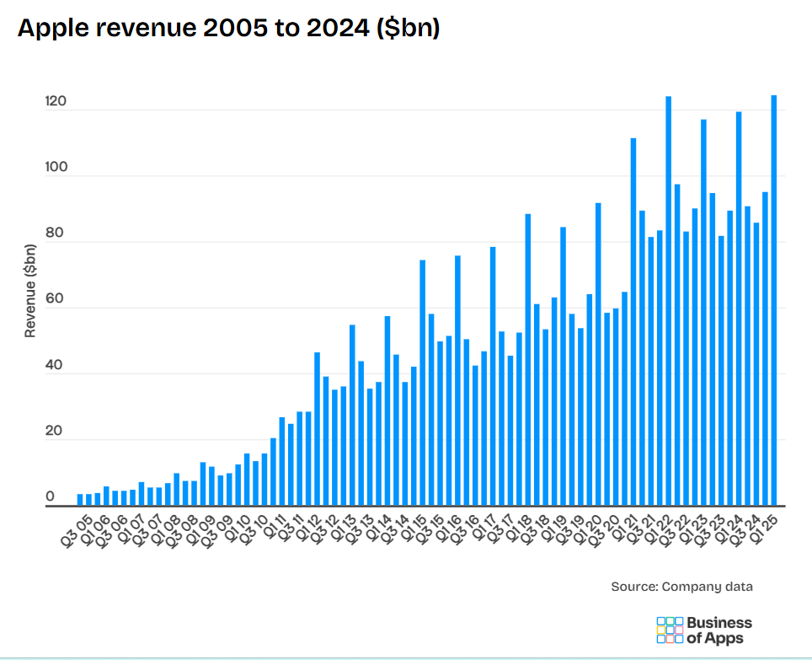Click the "Business of Apps" wordmark text
The height and width of the screenshot is (660, 812).
(x=719, y=630)
